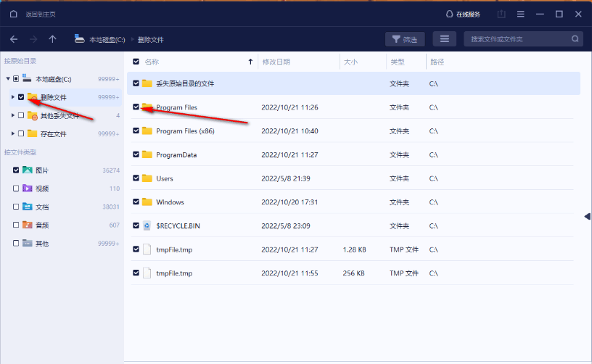Expand the existing files tree node
The width and height of the screenshot is (592, 364).
[x=13, y=133]
